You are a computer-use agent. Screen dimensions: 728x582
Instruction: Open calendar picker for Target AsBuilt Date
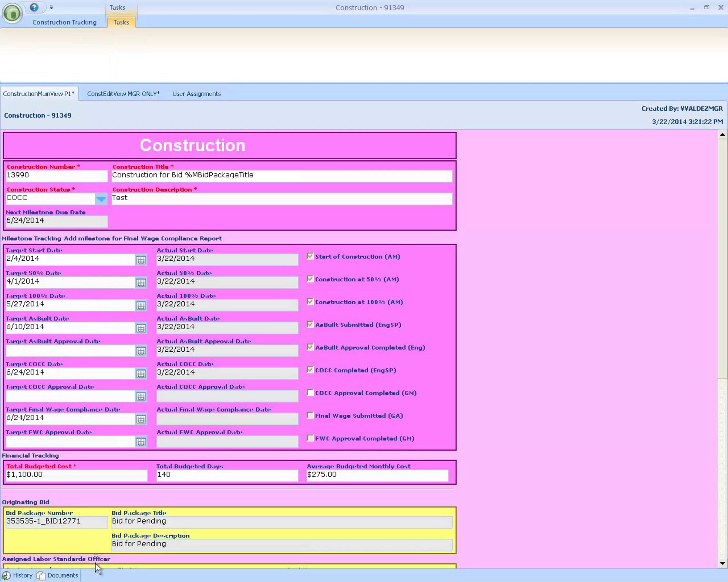tap(141, 328)
